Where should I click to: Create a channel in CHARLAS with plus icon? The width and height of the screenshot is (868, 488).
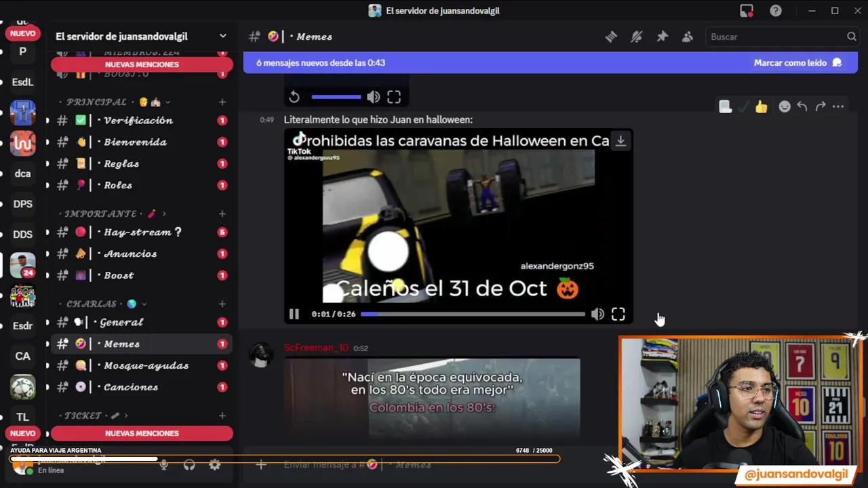[222, 304]
